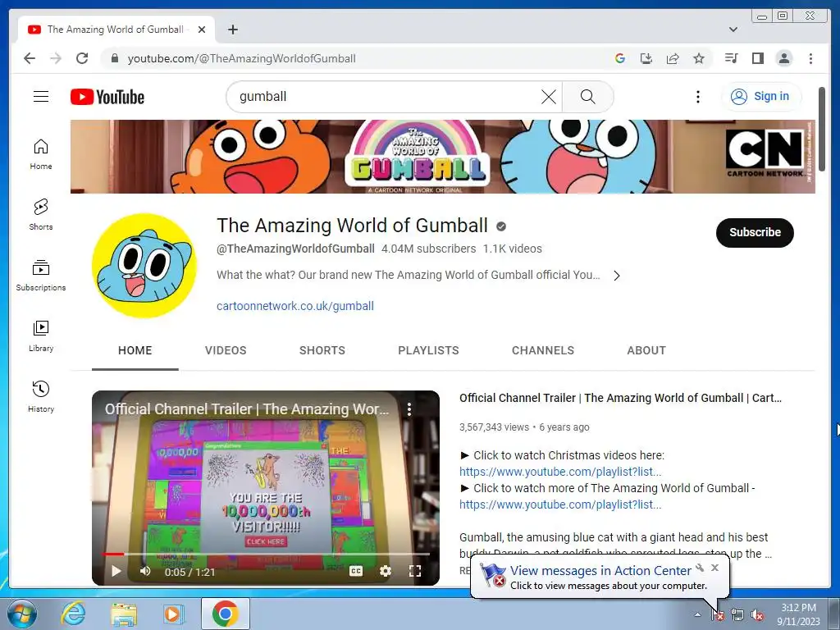Open cartoonnetwork.co.uk/gumball link
The height and width of the screenshot is (630, 840).
(295, 306)
